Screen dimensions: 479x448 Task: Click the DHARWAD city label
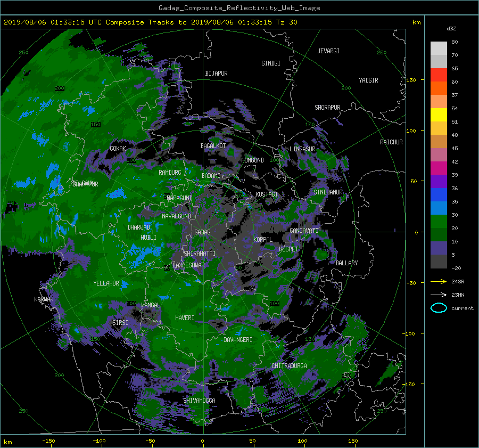pos(139,227)
